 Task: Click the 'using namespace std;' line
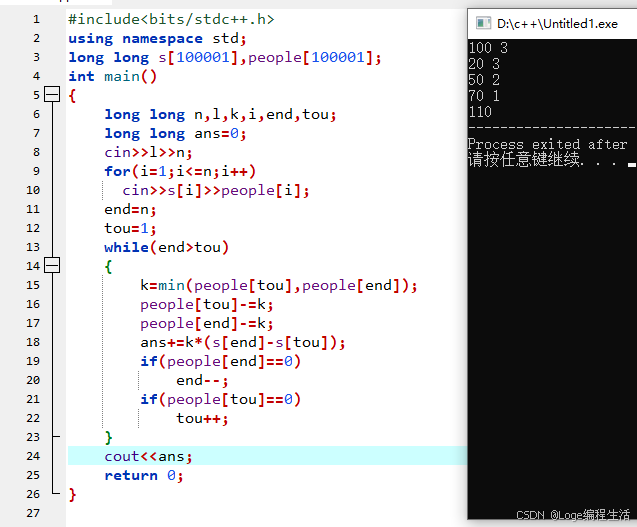pos(158,38)
